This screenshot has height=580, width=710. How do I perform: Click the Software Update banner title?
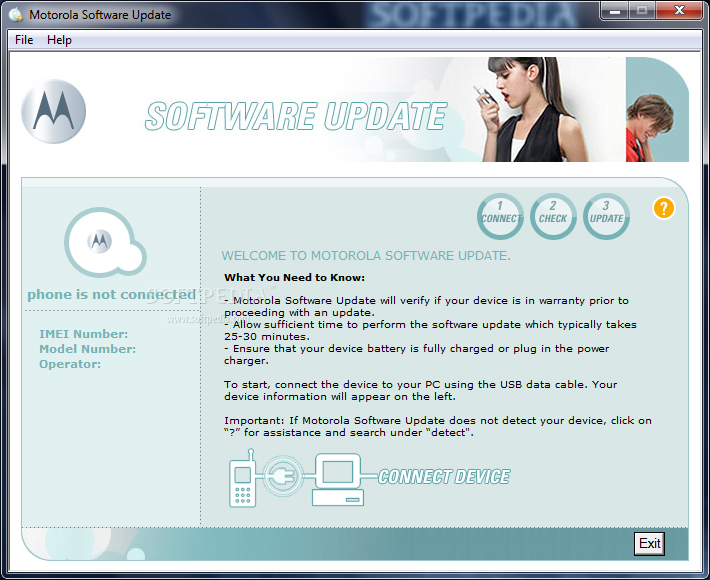click(296, 116)
